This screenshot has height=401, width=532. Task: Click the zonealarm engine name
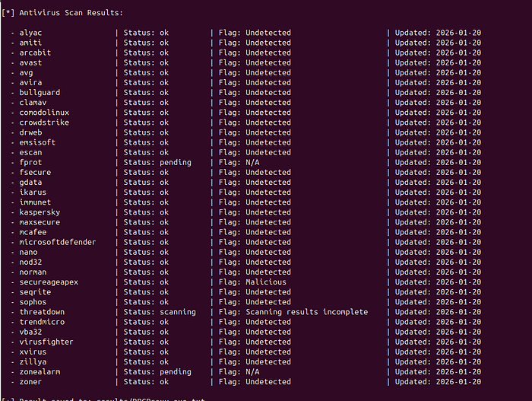click(40, 372)
